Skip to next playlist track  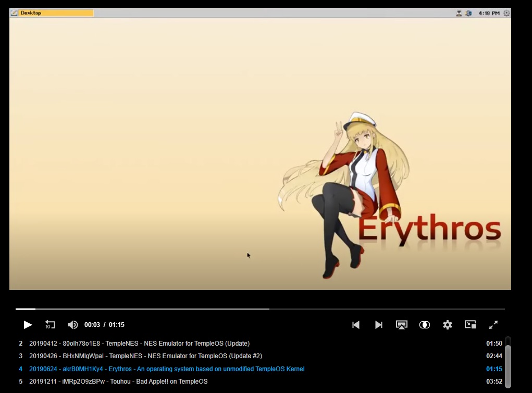(379, 325)
